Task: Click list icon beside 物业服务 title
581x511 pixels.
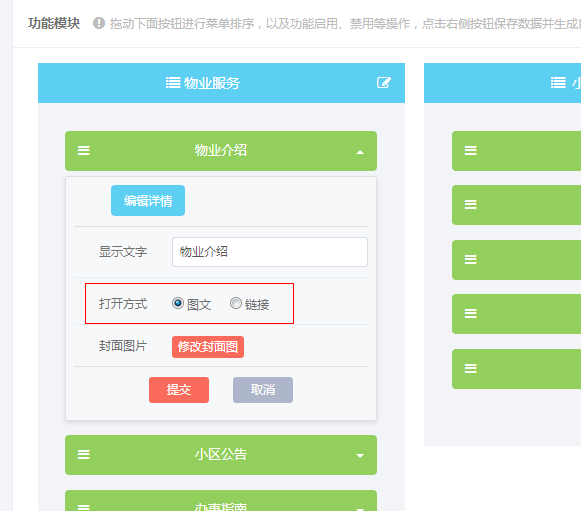Action: click(173, 82)
